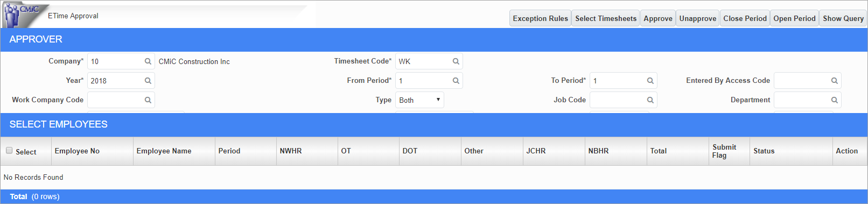Click the Show Query button
The height and width of the screenshot is (204, 868).
(x=843, y=18)
